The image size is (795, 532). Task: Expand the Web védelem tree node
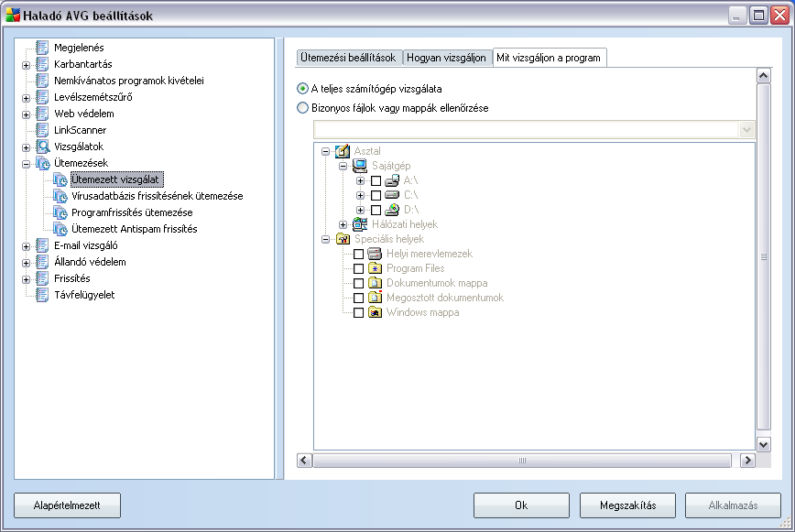27,114
